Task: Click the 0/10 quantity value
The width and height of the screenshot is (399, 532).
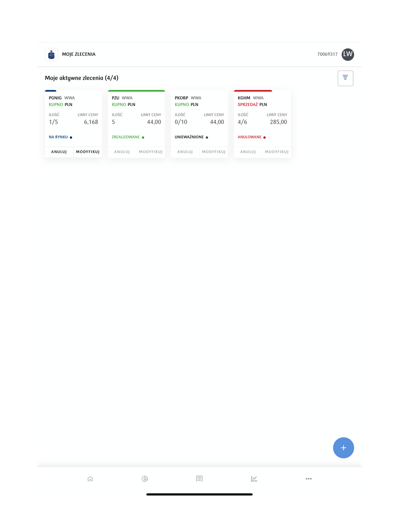Action: point(181,122)
